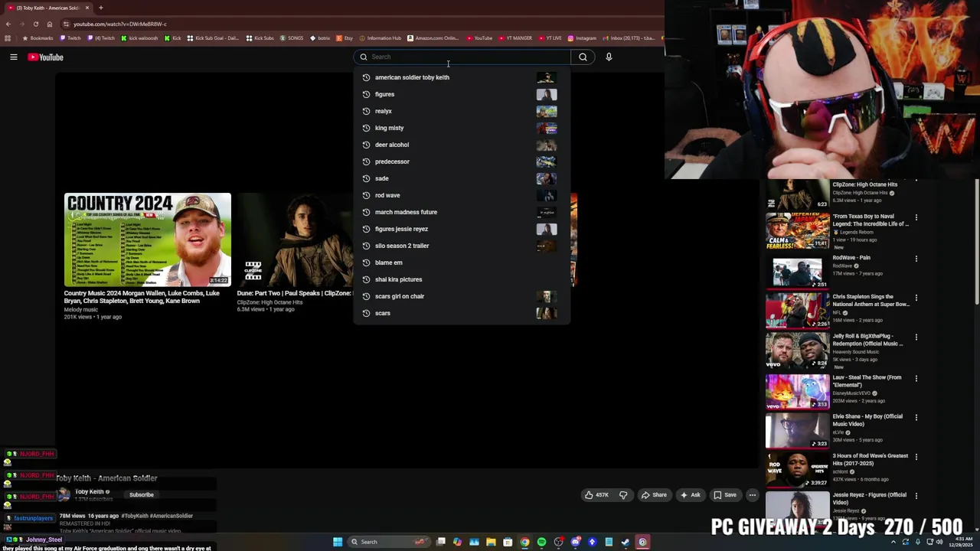
Task: Open options menu for Chris Stapleton video
Action: [x=916, y=298]
